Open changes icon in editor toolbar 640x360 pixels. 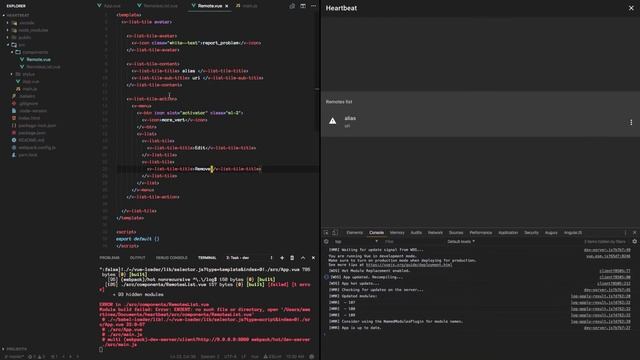(292, 6)
